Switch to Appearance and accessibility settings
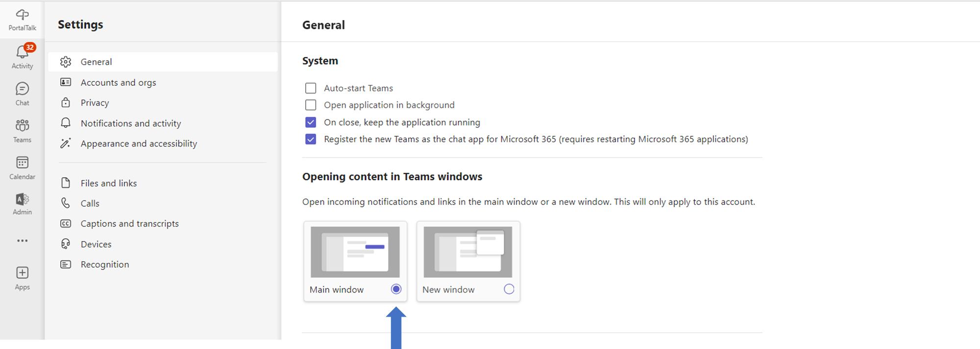 click(x=139, y=144)
